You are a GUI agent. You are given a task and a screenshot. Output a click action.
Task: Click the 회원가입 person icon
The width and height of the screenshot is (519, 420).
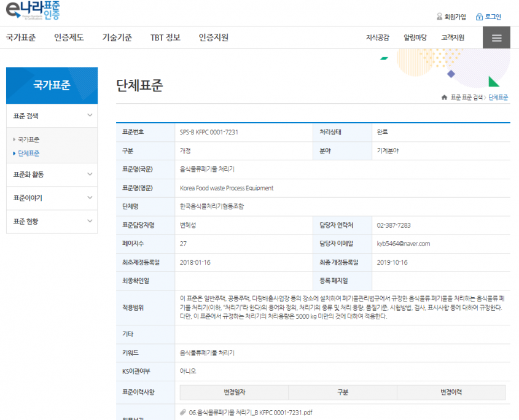[x=439, y=17]
